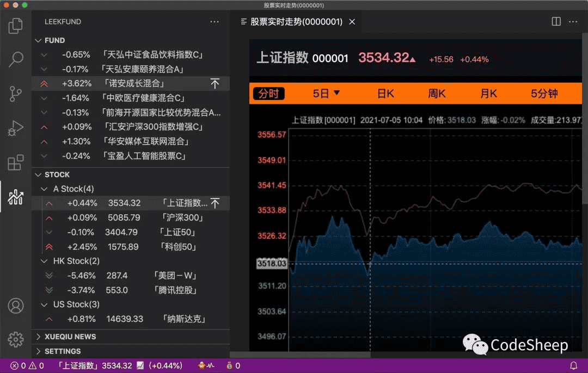Click the +0.44% change in chart header
588x373 pixels.
pos(474,60)
